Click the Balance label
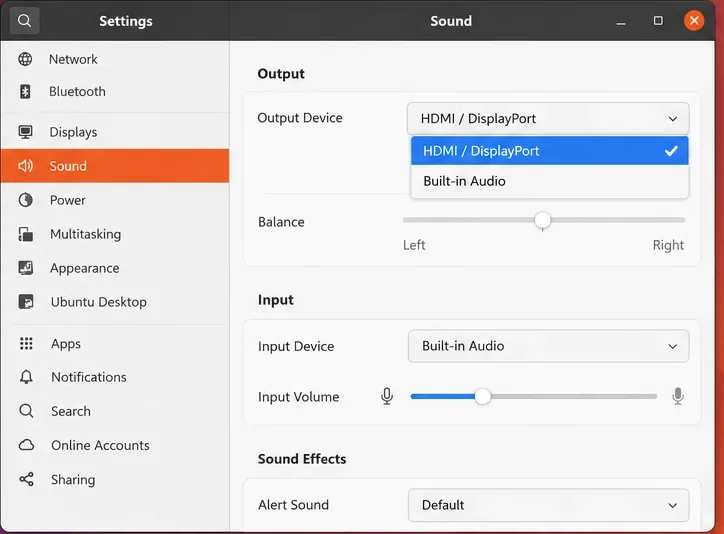Screen dimensions: 724x534 281,222
